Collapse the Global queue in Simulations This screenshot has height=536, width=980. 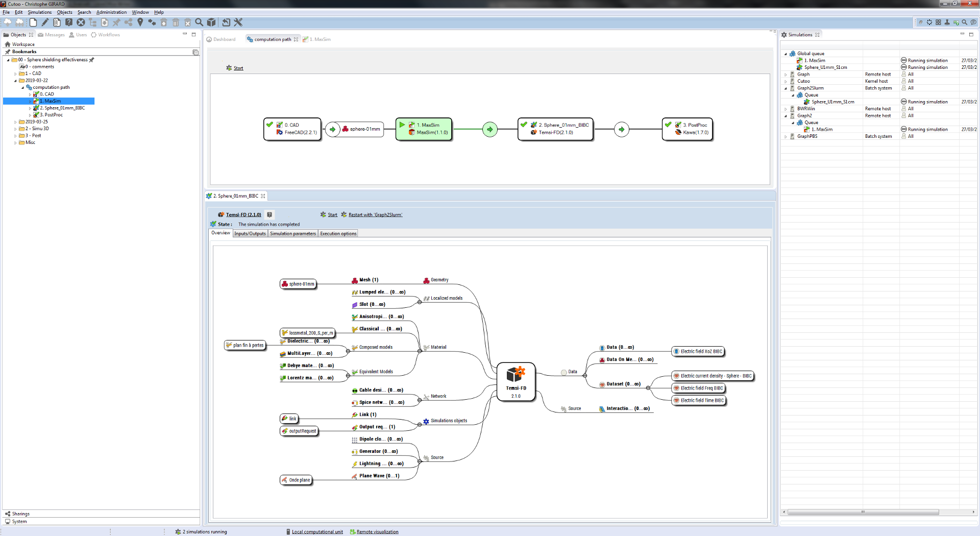pos(786,54)
